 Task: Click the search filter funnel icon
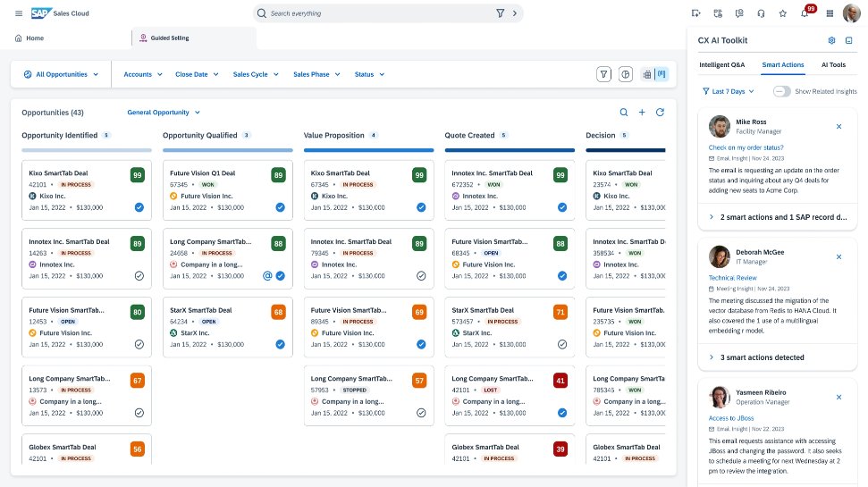click(500, 13)
